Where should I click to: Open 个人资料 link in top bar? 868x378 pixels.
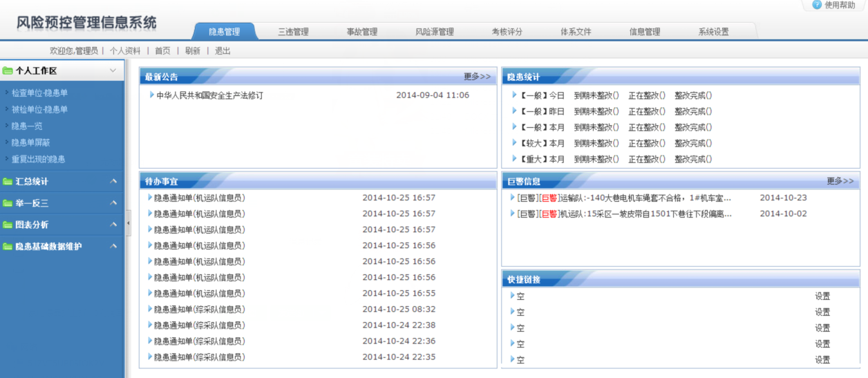click(125, 51)
